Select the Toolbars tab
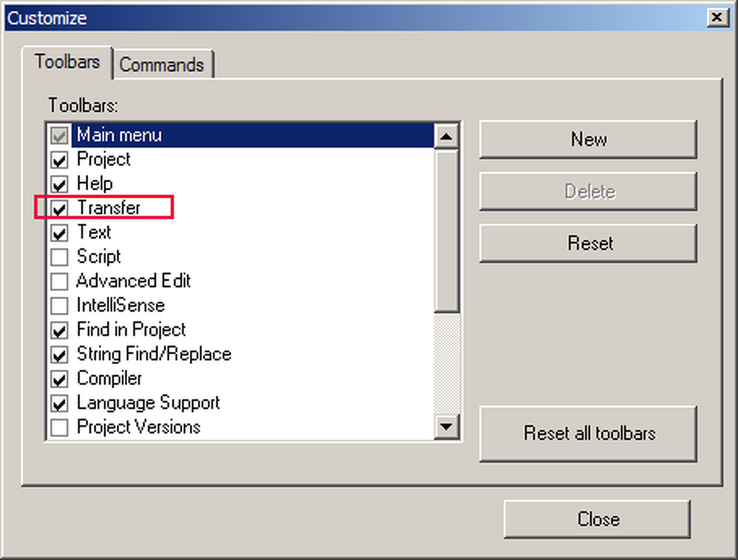 click(x=67, y=62)
